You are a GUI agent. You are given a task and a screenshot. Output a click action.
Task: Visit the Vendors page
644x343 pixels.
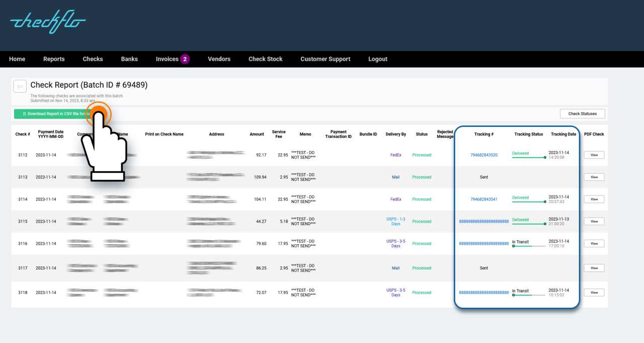[x=219, y=59]
